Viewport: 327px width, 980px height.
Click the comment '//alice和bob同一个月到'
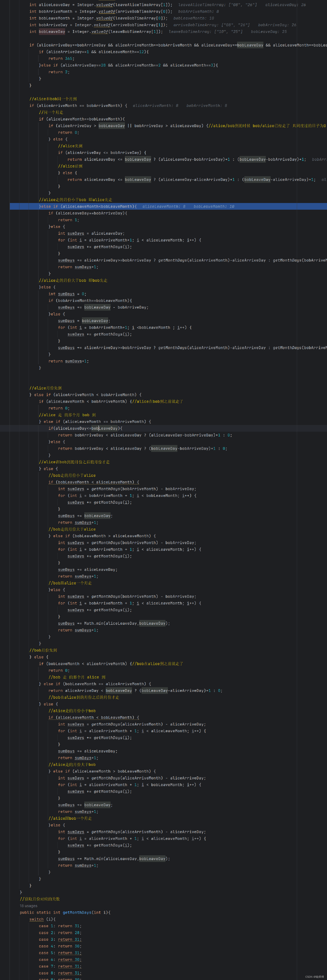pyautogui.click(x=53, y=99)
